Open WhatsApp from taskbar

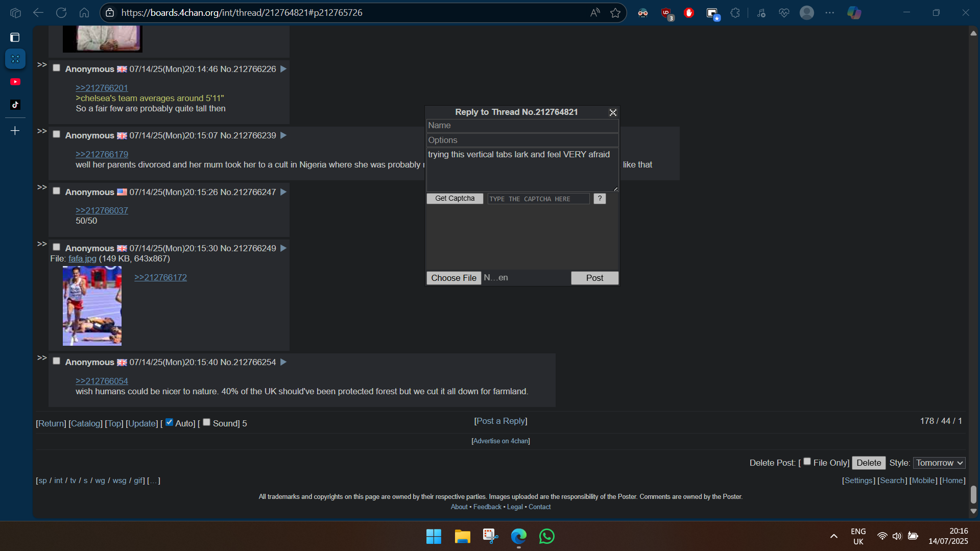[x=547, y=536]
